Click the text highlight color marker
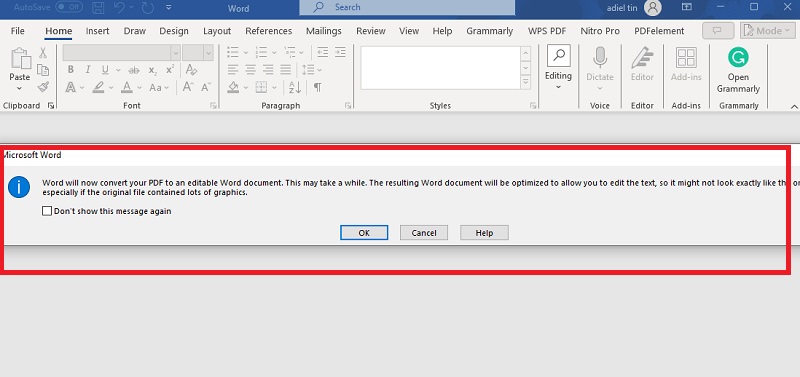800x377 pixels. tap(98, 87)
